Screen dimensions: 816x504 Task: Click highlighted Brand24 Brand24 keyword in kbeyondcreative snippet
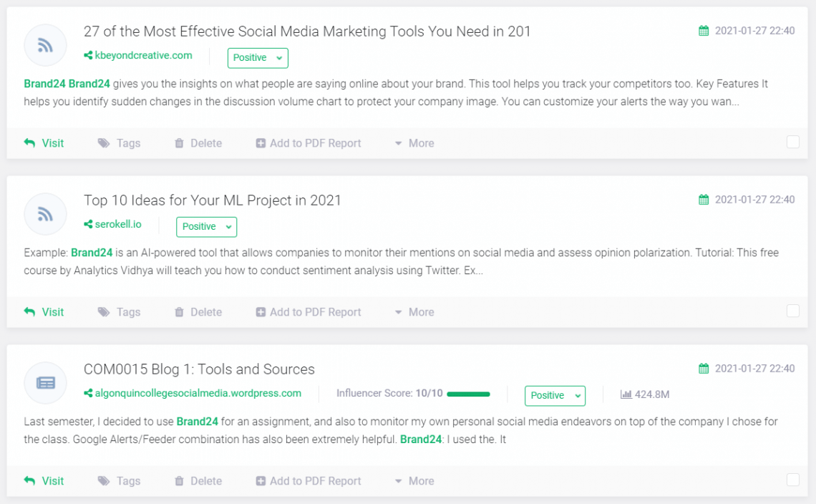pos(67,84)
